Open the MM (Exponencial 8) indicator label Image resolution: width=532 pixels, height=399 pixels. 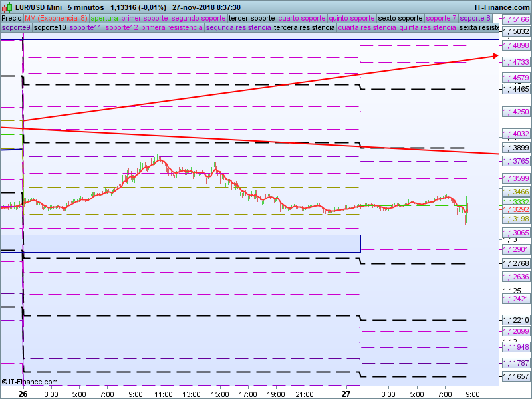tap(55, 18)
